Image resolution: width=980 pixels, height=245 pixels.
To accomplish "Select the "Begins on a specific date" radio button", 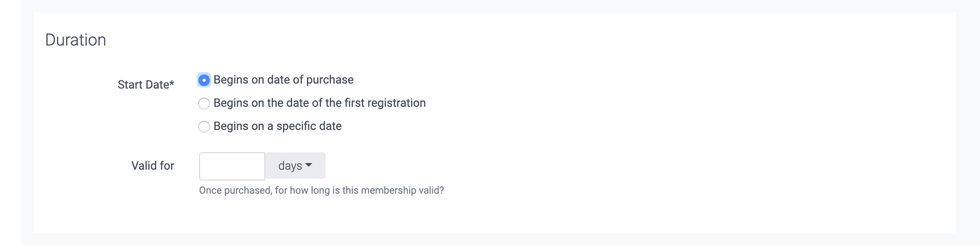I will [x=204, y=127].
